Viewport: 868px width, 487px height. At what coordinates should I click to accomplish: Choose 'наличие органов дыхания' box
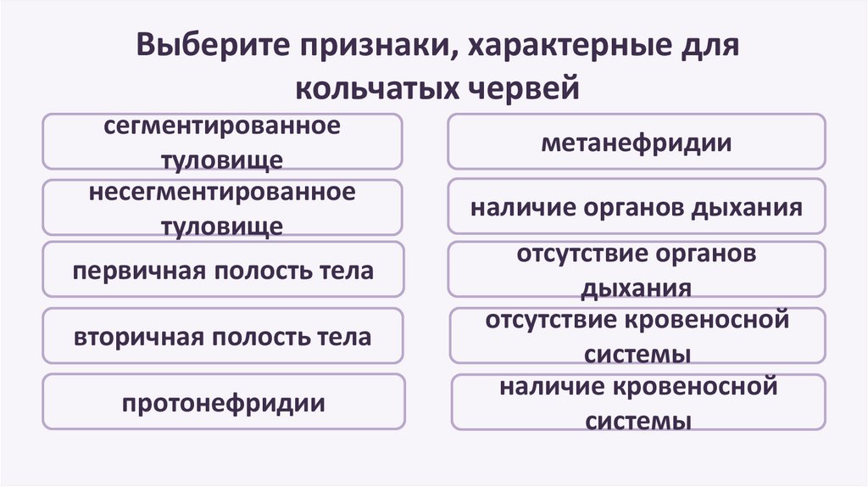[637, 206]
